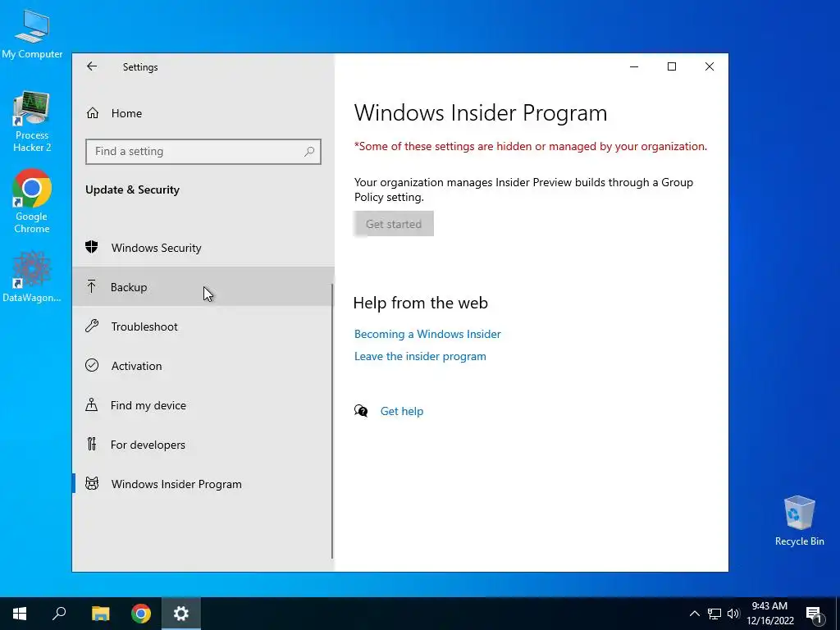Select the Recycle Bin desktop icon
Image resolution: width=840 pixels, height=630 pixels.
coord(799,521)
